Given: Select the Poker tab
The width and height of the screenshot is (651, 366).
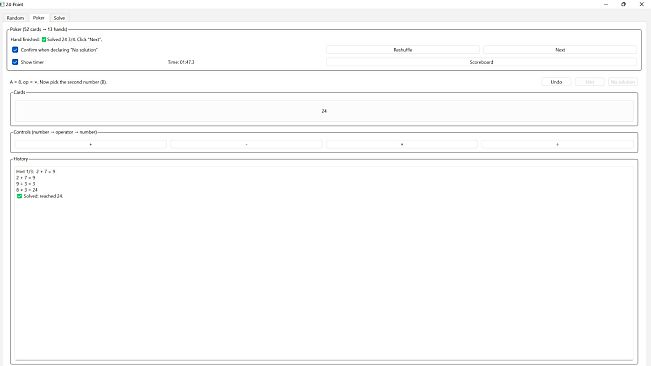Looking at the screenshot, I should 39,18.
